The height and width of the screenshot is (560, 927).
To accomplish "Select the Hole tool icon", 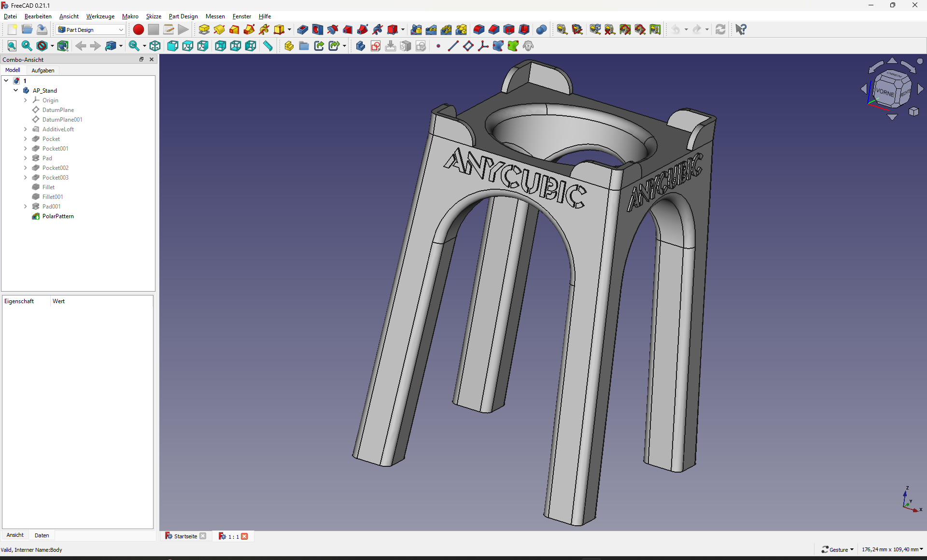I will coord(318,29).
